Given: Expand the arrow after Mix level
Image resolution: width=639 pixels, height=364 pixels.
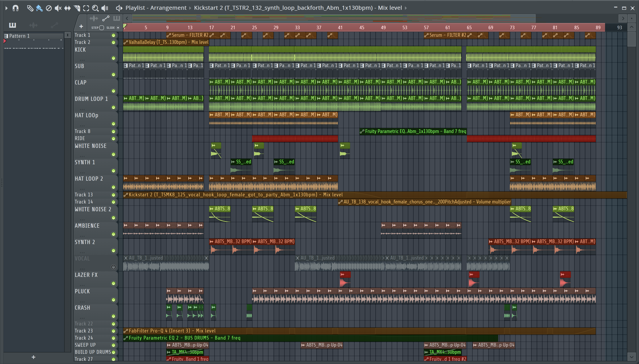Looking at the screenshot, I should [406, 8].
